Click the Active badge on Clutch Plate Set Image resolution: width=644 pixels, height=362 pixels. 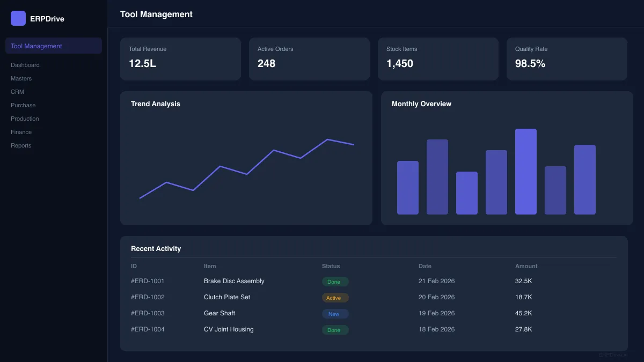[334, 297]
